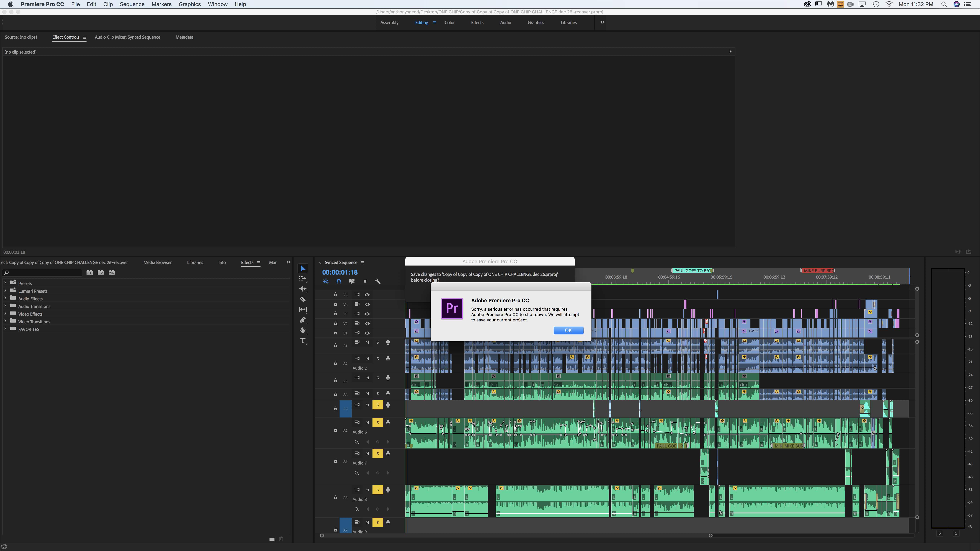Expand Audio Transitions folder
Screen dimensions: 980x551
(x=5, y=306)
